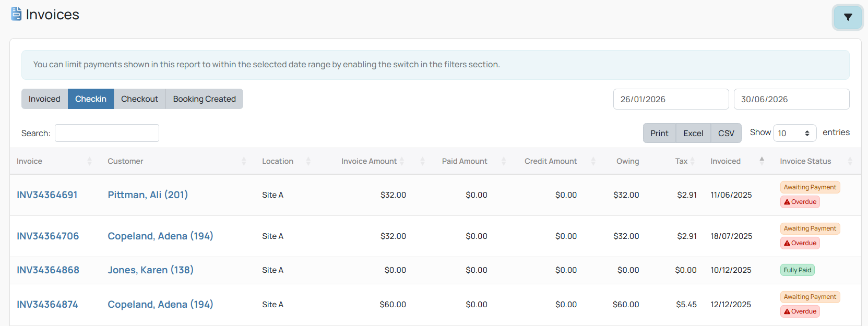Focus the Search input field

(107, 133)
